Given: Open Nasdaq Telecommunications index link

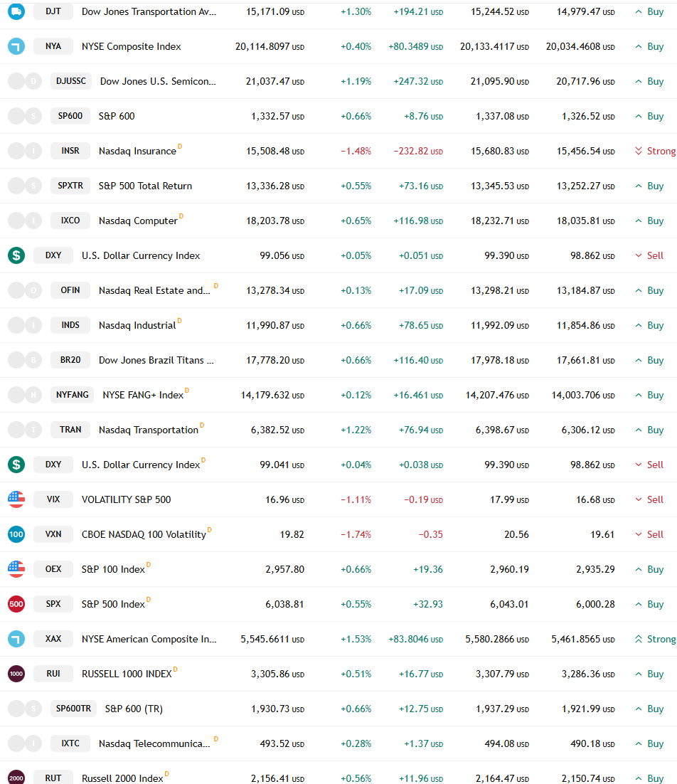Looking at the screenshot, I should 154,743.
